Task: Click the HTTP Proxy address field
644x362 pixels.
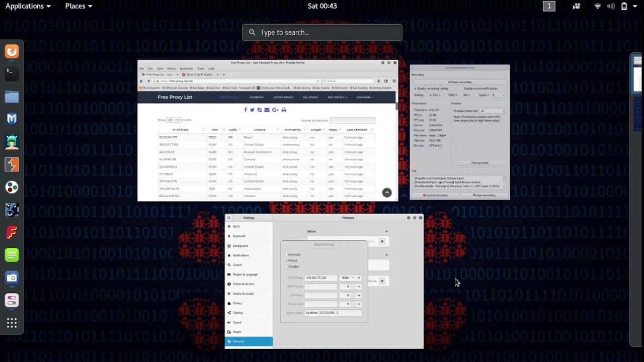Action: click(x=321, y=278)
